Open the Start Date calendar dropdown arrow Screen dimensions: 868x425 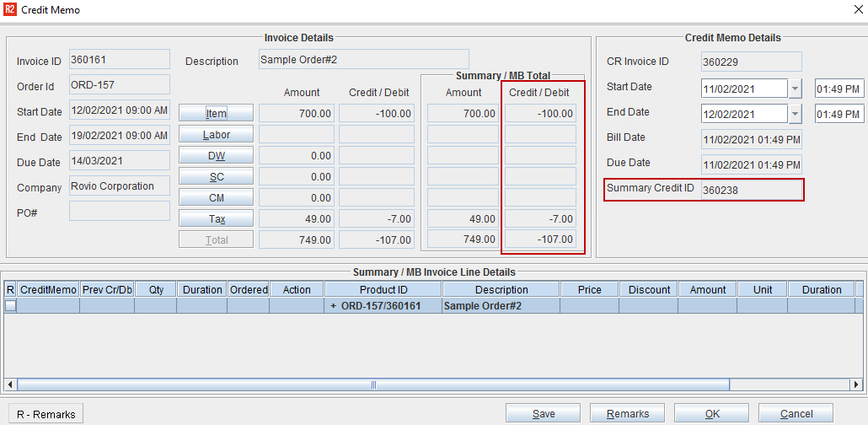(x=795, y=89)
